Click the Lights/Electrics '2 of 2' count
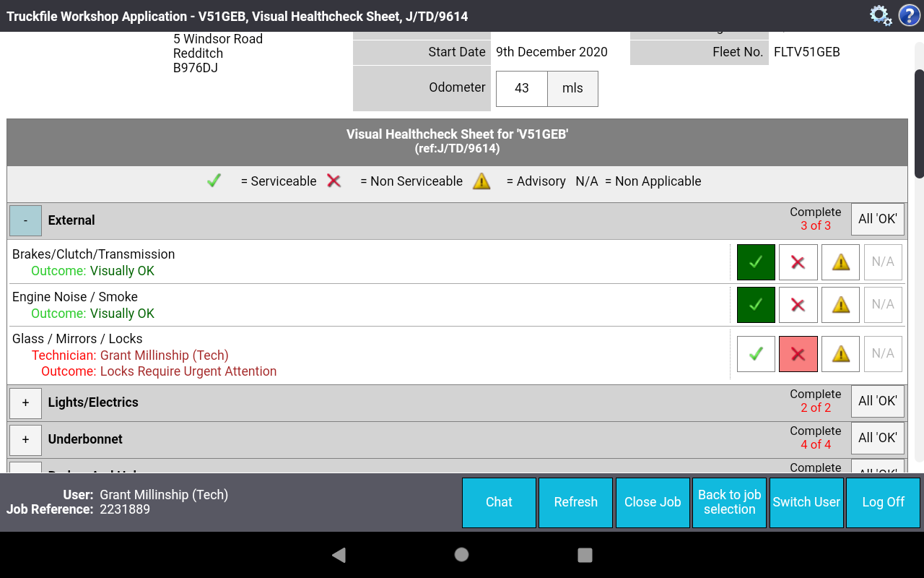 [816, 407]
